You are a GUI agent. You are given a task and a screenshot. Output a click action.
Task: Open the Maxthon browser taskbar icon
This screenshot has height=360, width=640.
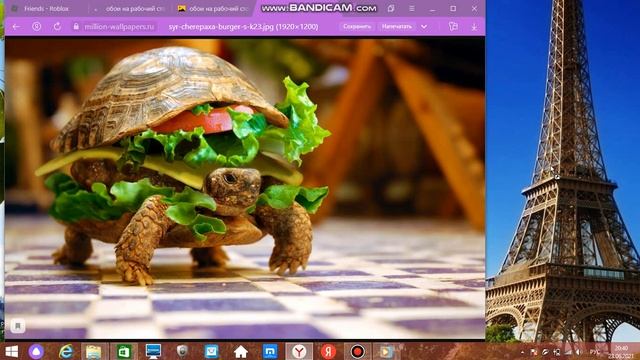(270, 351)
